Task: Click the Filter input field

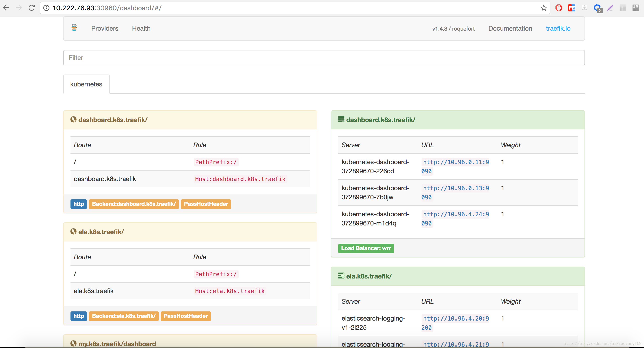Action: click(324, 58)
